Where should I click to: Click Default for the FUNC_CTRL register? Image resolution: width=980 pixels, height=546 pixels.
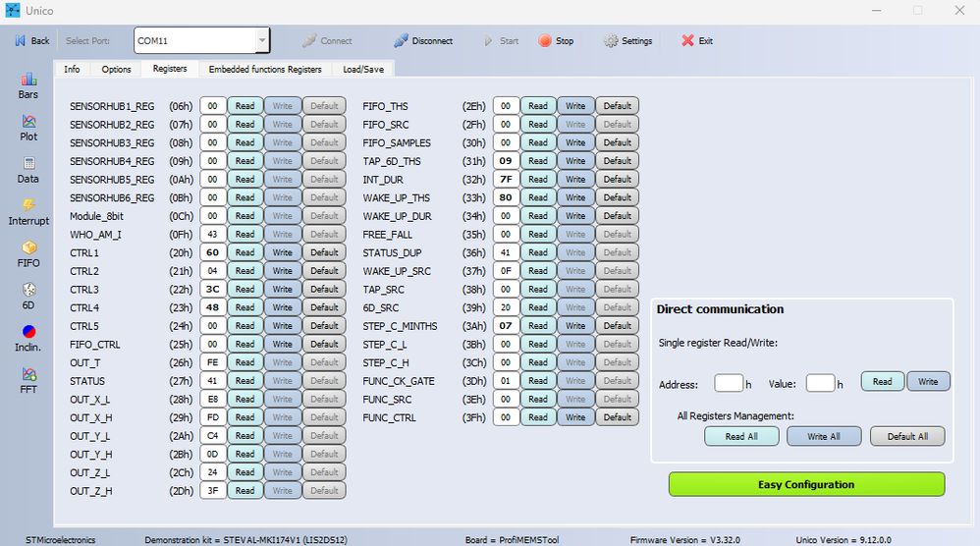618,417
